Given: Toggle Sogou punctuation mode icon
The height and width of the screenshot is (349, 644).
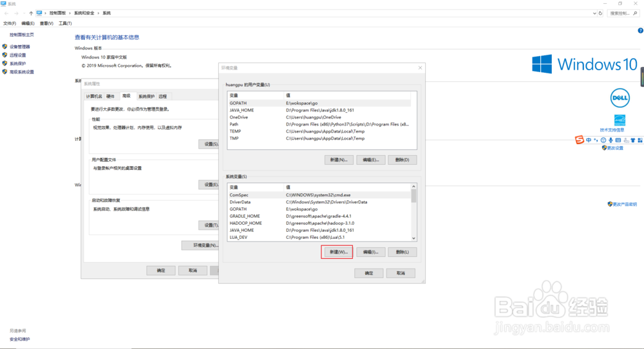Looking at the screenshot, I should 596,140.
